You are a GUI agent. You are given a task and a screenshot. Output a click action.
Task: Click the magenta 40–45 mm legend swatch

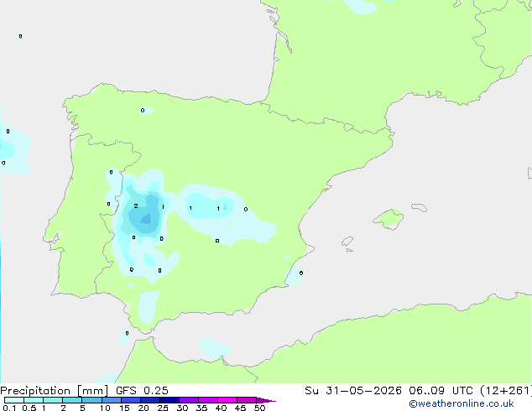click(227, 400)
